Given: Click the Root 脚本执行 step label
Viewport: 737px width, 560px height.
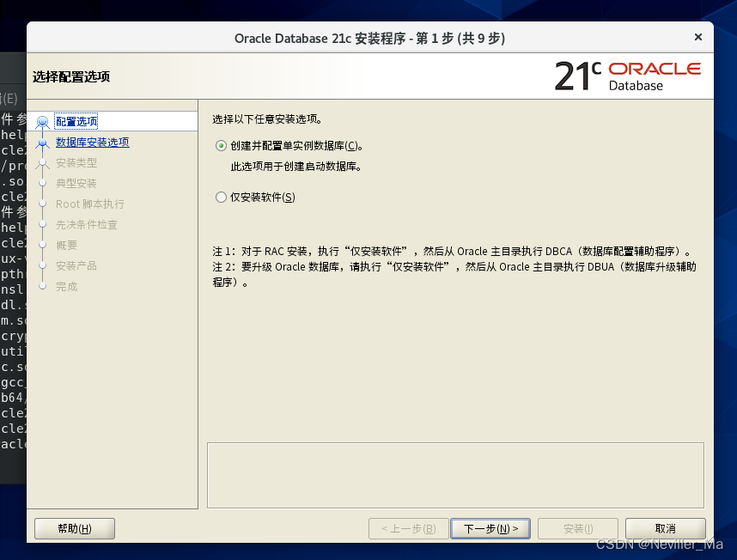Looking at the screenshot, I should [x=90, y=204].
